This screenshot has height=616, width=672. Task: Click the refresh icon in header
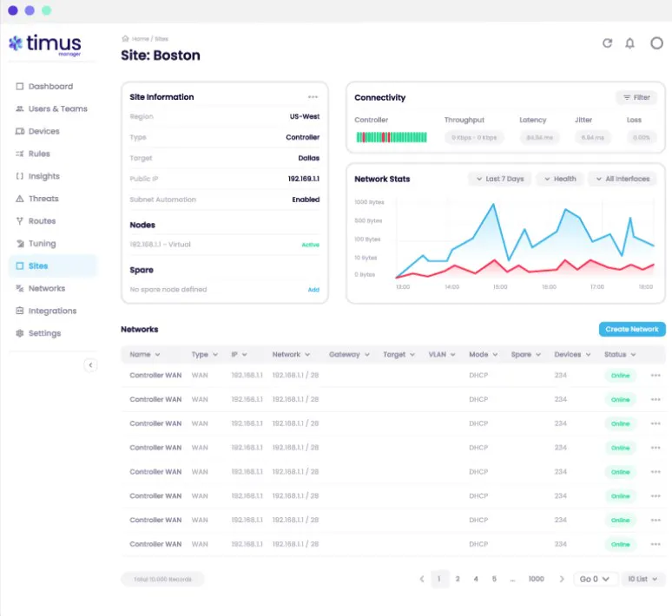[x=607, y=43]
